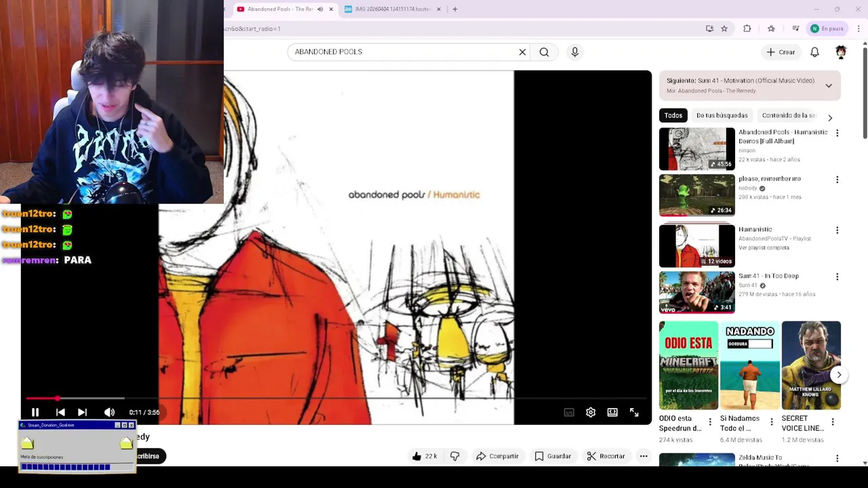Image resolution: width=868 pixels, height=488 pixels.
Task: Click the Sum 41 channel name
Action: (747, 285)
